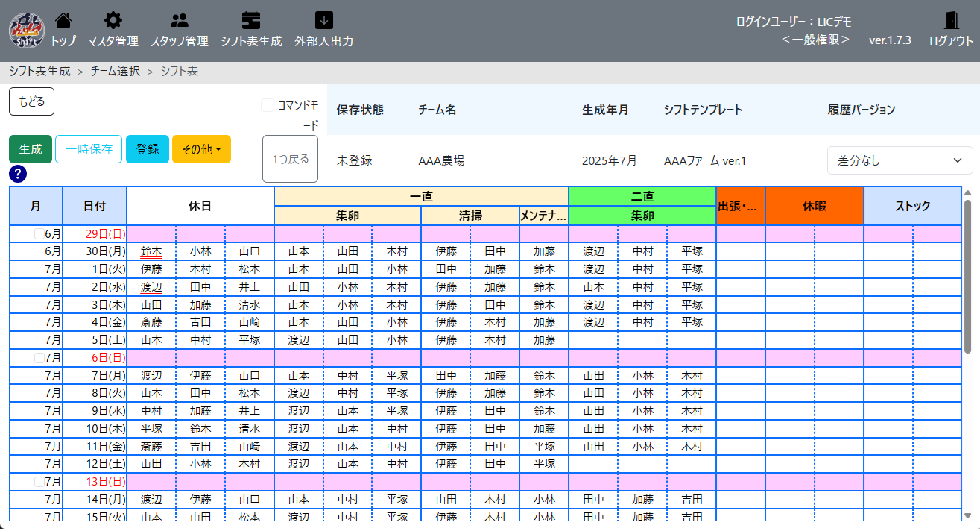Click the 月 column header
The height and width of the screenshot is (531, 980).
coord(36,206)
